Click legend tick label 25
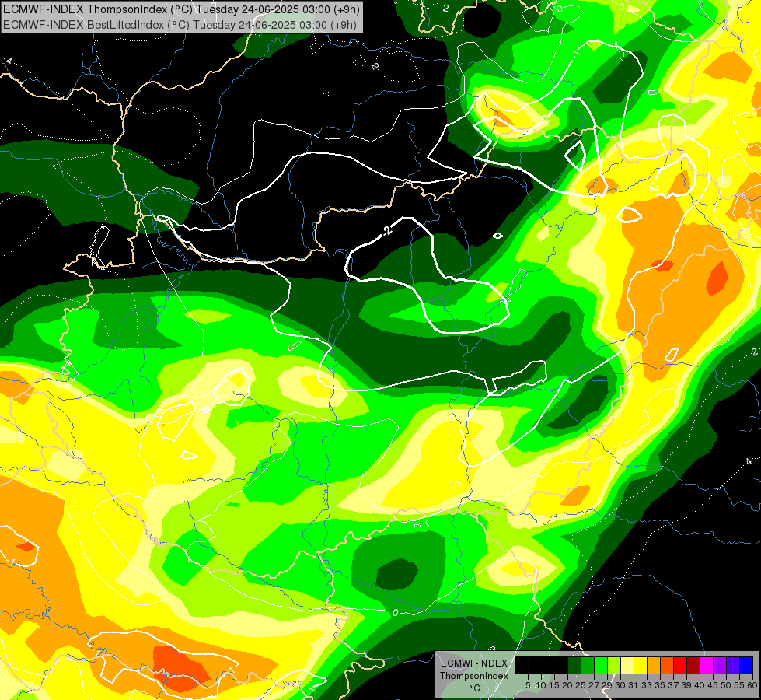 click(x=581, y=685)
